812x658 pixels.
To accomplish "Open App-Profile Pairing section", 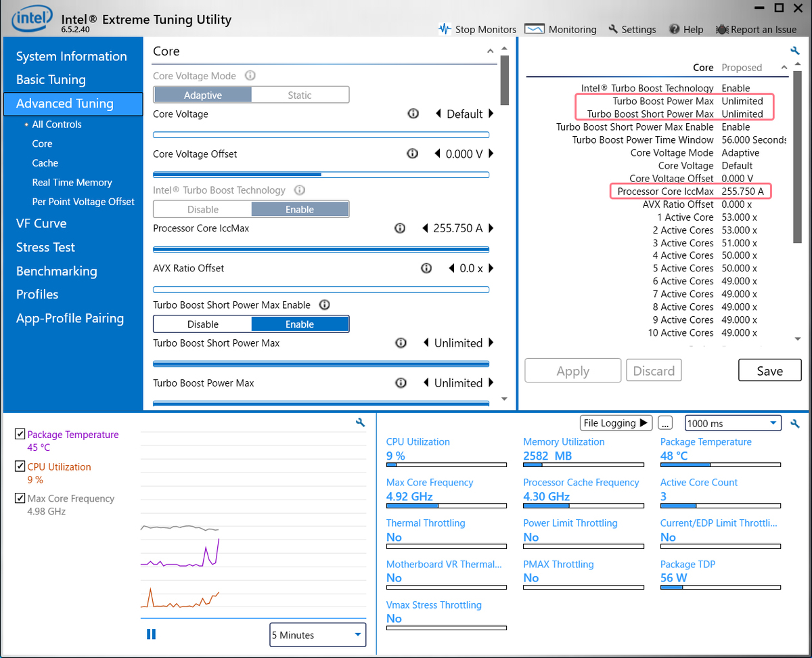I will 70,318.
